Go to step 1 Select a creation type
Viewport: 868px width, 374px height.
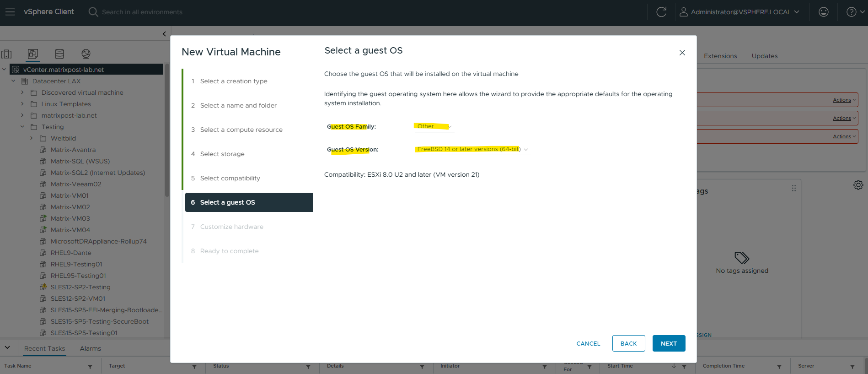pos(234,81)
